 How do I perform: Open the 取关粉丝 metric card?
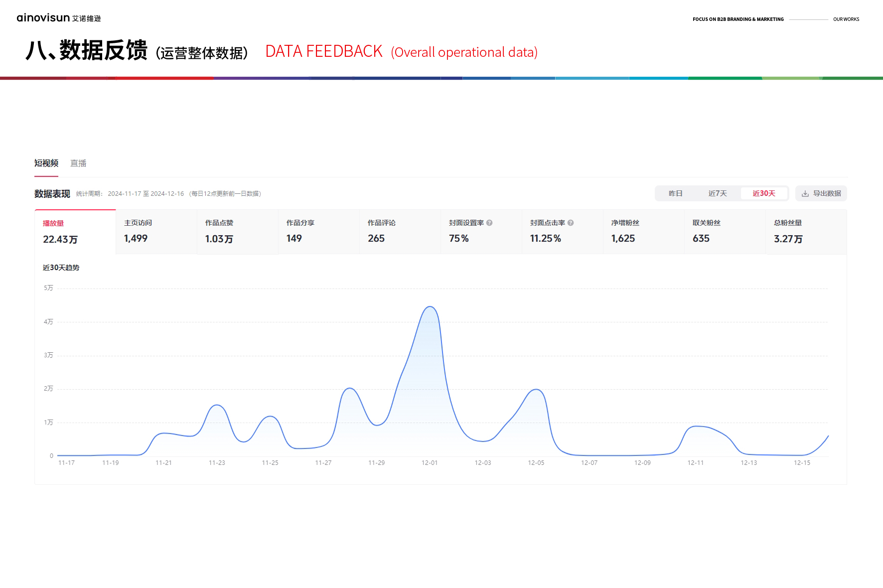725,232
